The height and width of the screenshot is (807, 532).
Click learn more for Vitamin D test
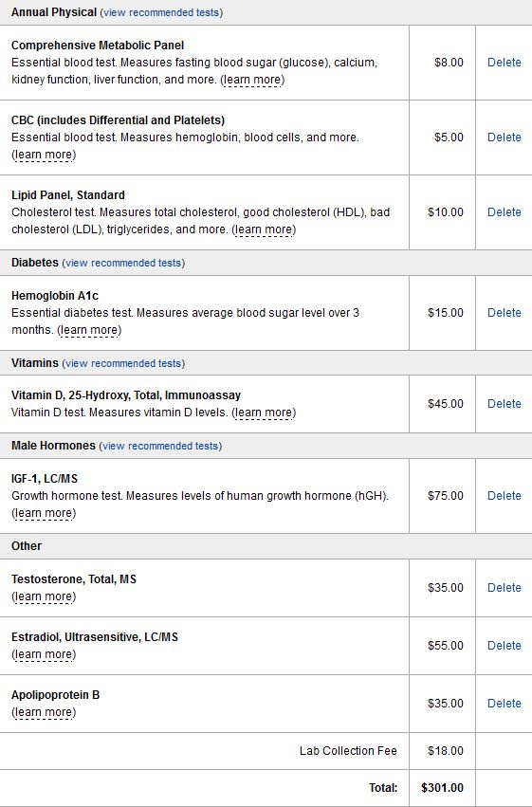(264, 413)
